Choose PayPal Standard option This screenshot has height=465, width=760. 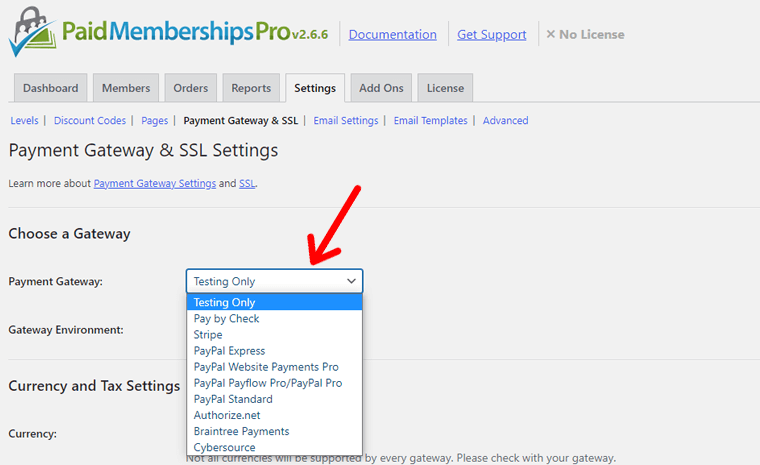(274, 399)
